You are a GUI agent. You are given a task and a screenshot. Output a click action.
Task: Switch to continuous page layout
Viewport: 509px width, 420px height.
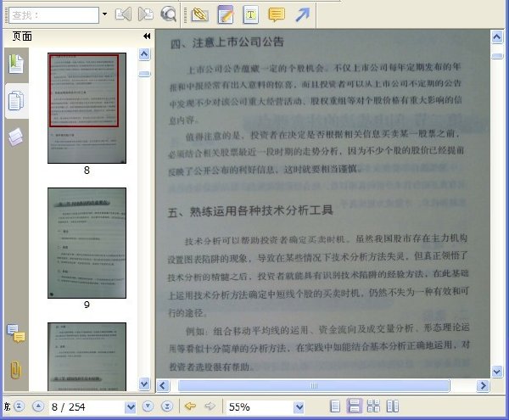[354, 406]
